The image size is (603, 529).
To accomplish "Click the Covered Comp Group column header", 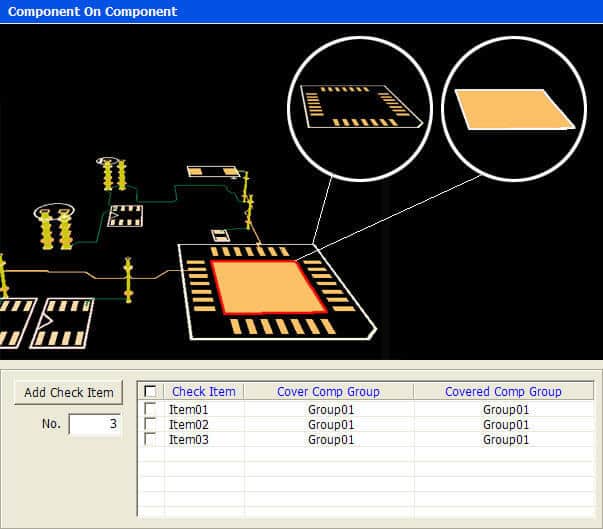I will pos(503,391).
